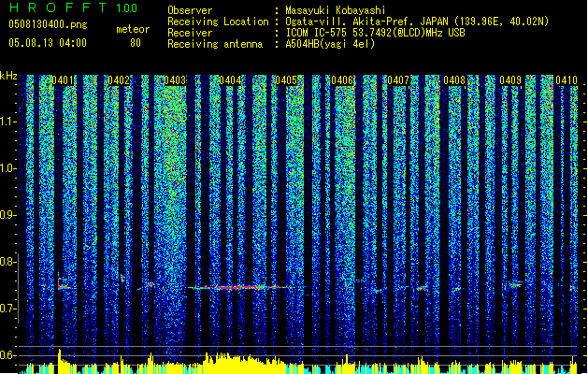Screen dimensions: 588x374
Task: Click observer name Masayuki Kobayashi
Action: point(336,10)
